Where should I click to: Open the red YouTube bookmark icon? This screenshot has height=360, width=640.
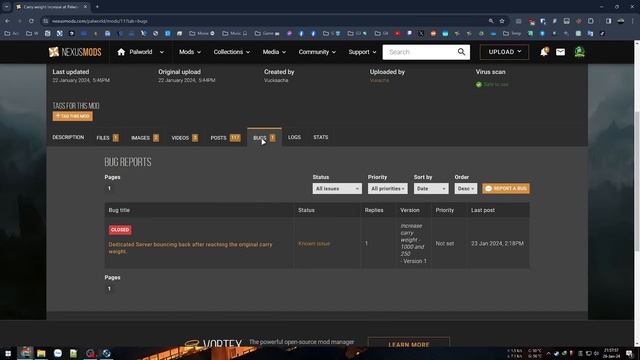pos(397,33)
